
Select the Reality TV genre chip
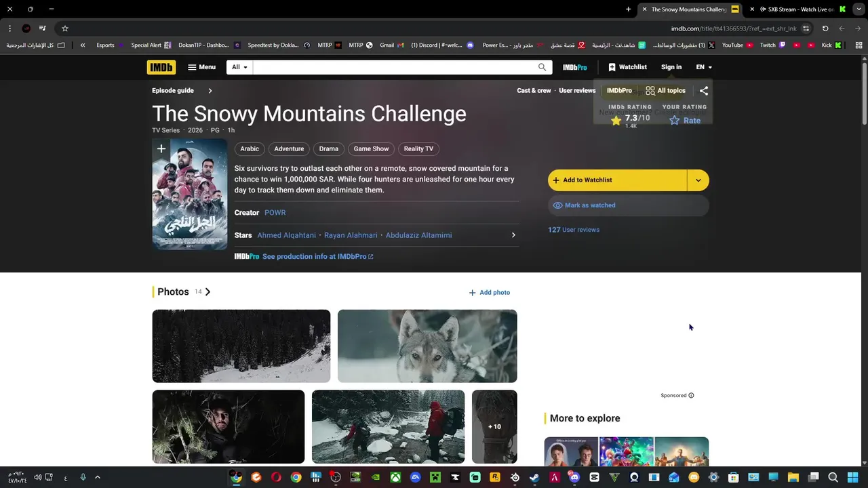(418, 148)
